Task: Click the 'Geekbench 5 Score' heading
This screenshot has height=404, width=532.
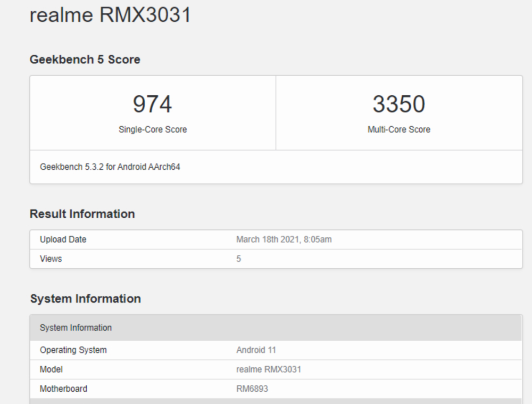Action: coord(85,60)
